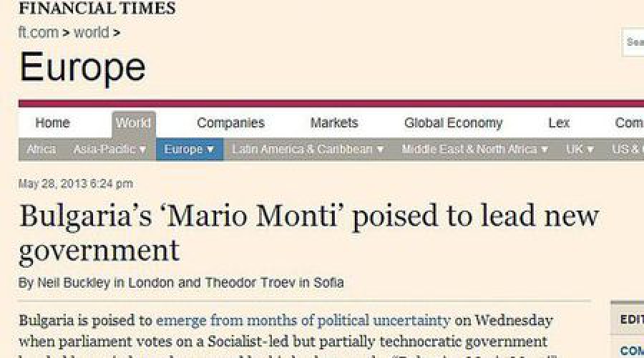Follow the "emerge from months of political uncertainty" link
Image resolution: width=644 pixels, height=358 pixels.
point(303,319)
